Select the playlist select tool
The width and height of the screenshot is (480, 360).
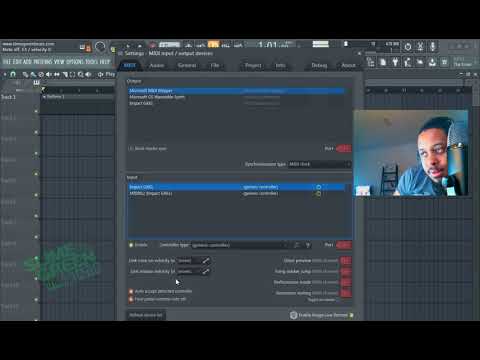tap(72, 74)
